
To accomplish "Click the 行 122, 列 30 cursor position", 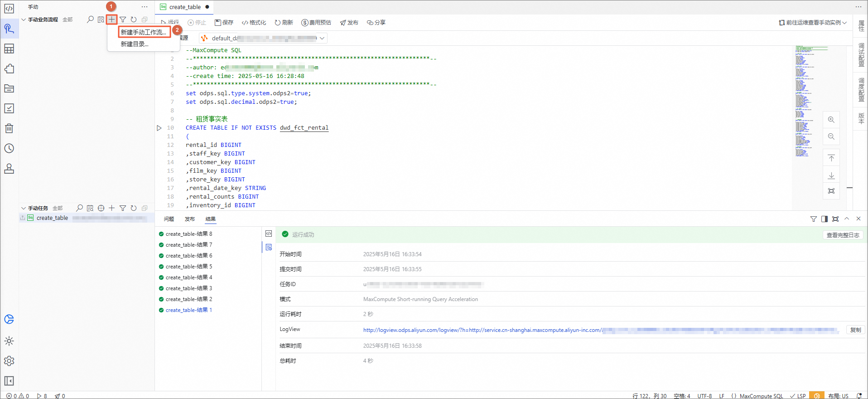I will (x=650, y=396).
